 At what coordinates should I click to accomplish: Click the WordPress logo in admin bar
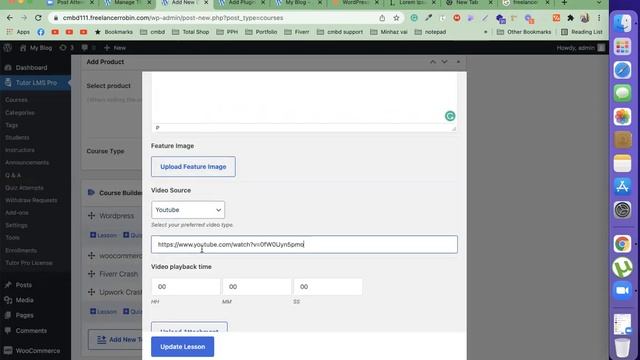[x=7, y=48]
